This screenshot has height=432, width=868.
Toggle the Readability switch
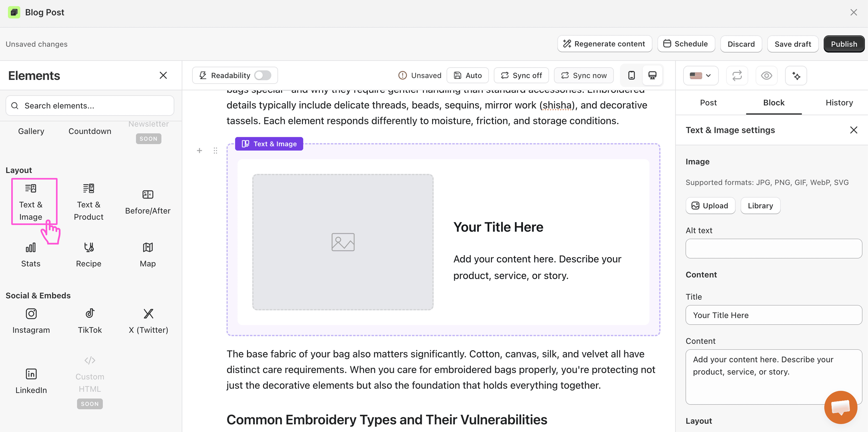click(x=262, y=75)
